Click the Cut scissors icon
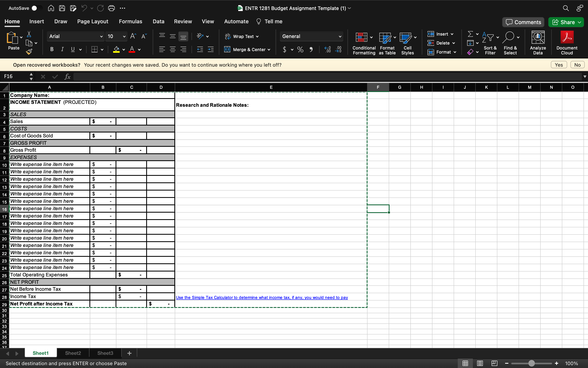 (x=29, y=34)
